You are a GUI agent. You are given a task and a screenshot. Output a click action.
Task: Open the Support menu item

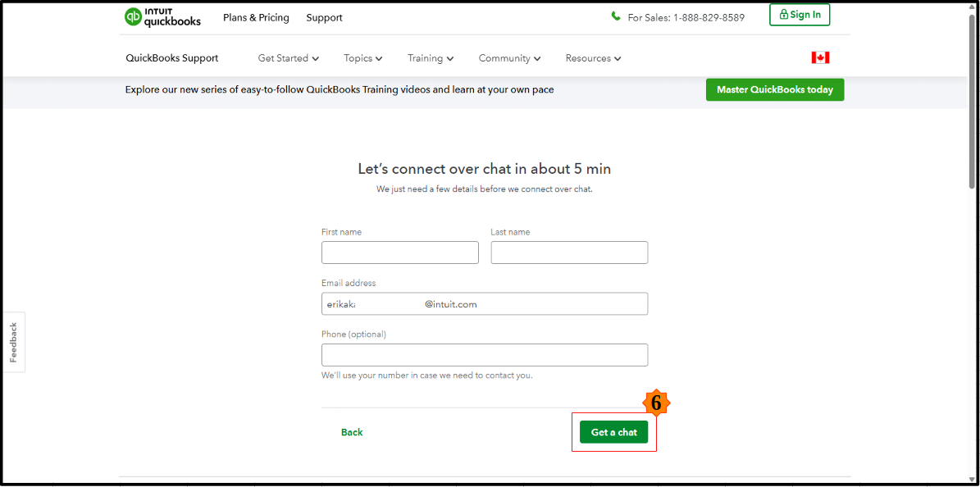pyautogui.click(x=324, y=18)
